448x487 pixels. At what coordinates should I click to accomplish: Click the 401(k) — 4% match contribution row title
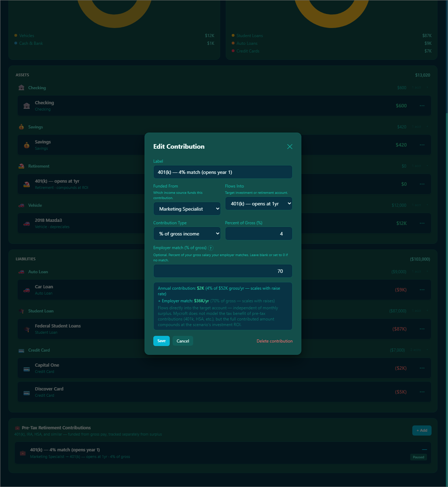pyautogui.click(x=65, y=450)
